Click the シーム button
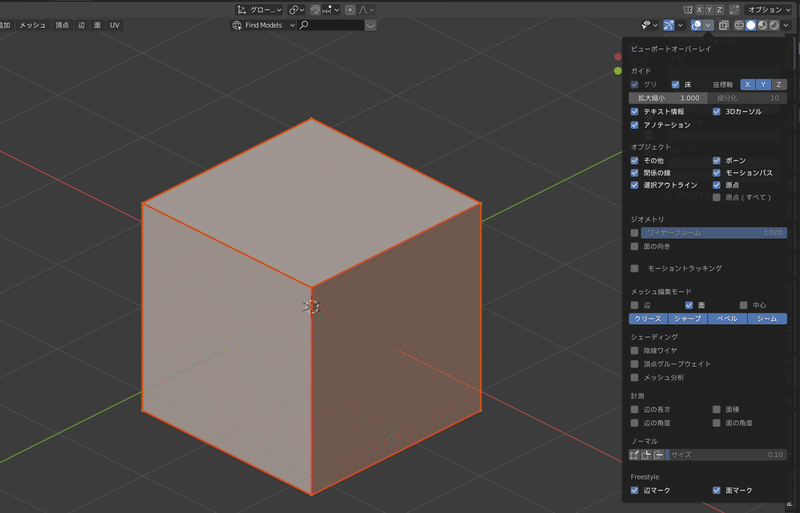This screenshot has height=513, width=800. [x=767, y=319]
